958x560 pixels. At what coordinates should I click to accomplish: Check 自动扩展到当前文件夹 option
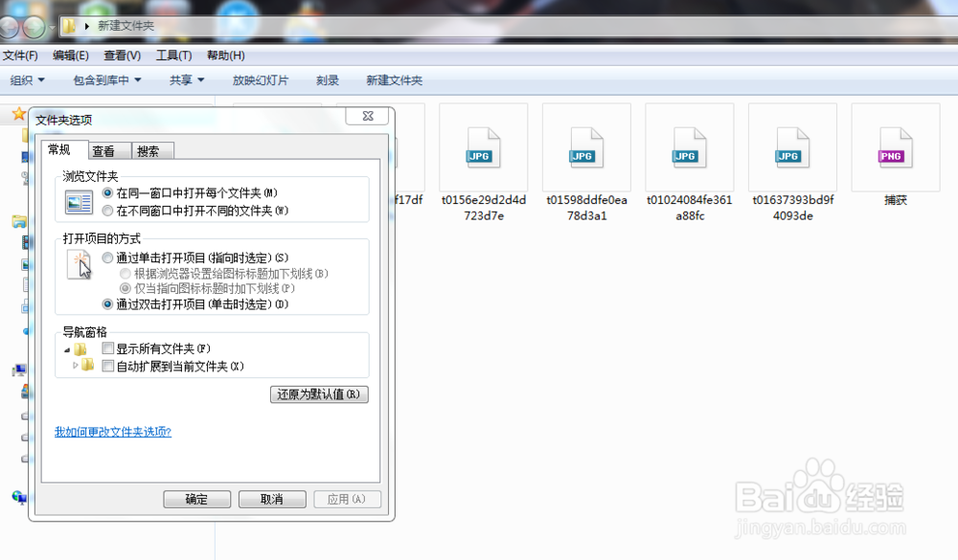point(108,366)
